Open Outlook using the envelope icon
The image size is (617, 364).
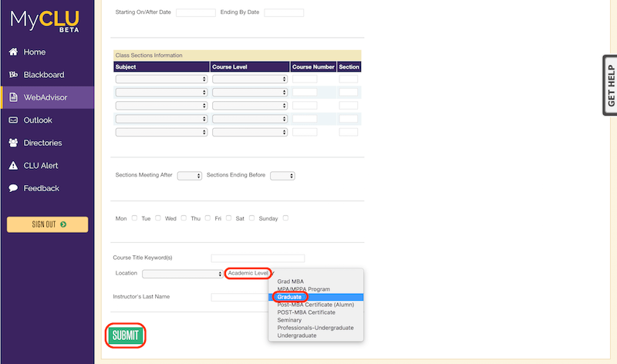pos(13,120)
